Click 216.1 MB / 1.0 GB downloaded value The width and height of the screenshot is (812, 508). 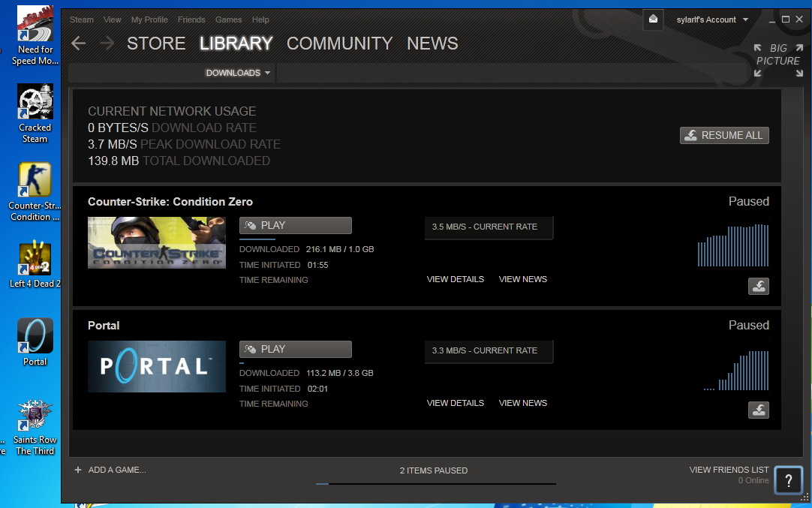[x=340, y=249]
